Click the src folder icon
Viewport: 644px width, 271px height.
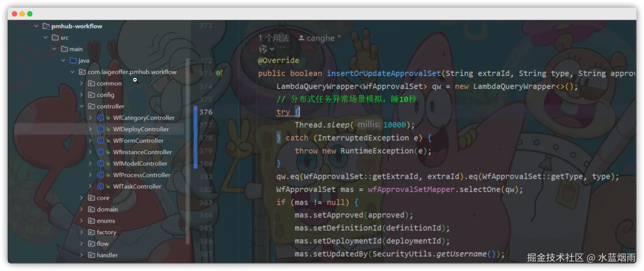click(x=55, y=37)
